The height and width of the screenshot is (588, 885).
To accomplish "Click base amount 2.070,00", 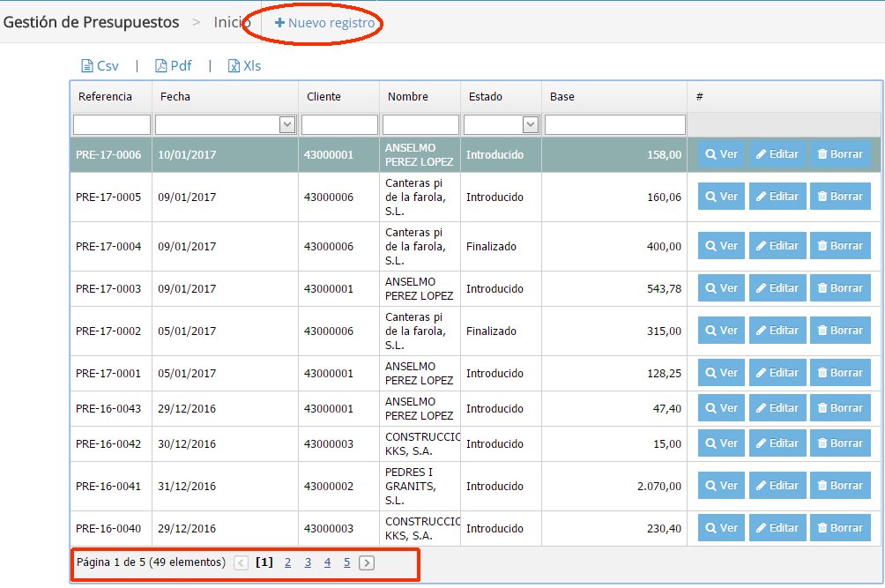I will (x=659, y=486).
